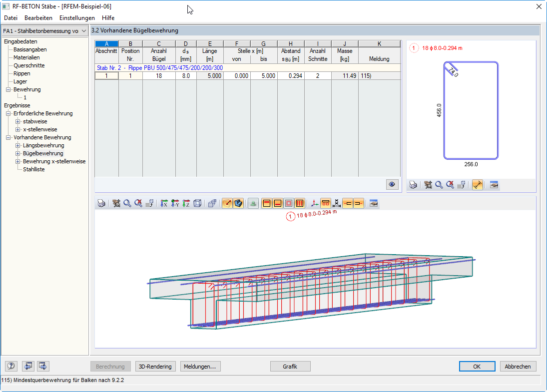Print stirrup cross-section preview
This screenshot has height=392, width=547.
point(413,185)
